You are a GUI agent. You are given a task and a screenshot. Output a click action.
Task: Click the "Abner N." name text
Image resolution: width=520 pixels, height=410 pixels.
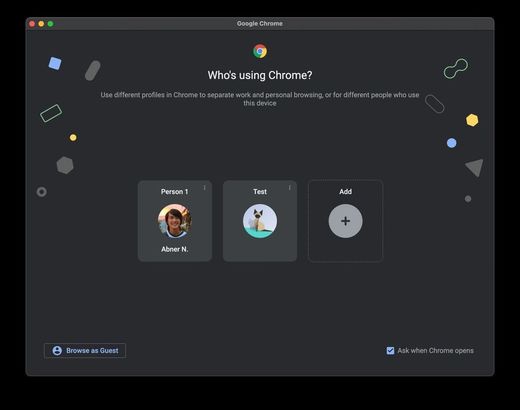click(x=175, y=249)
